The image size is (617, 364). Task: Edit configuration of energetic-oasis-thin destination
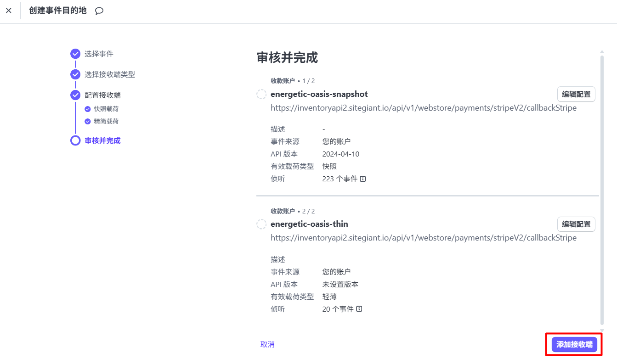(576, 224)
